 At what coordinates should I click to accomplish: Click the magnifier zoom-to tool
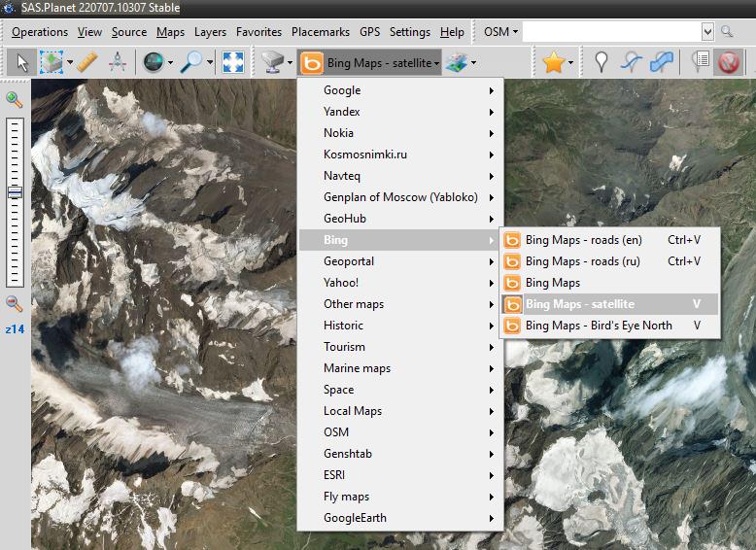191,62
